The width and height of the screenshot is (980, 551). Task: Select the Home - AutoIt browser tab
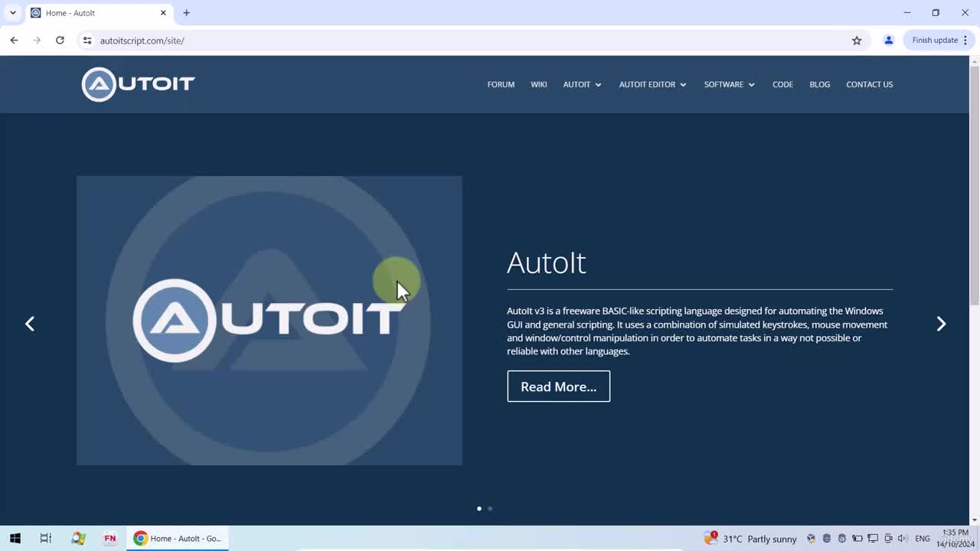coord(98,13)
